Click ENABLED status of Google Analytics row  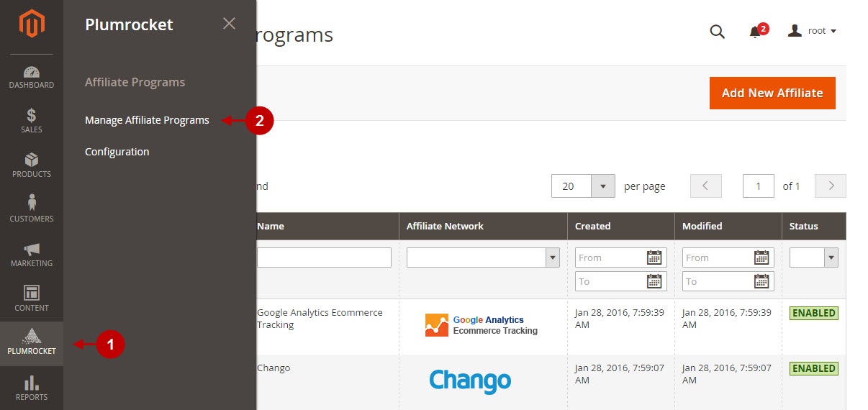click(814, 313)
